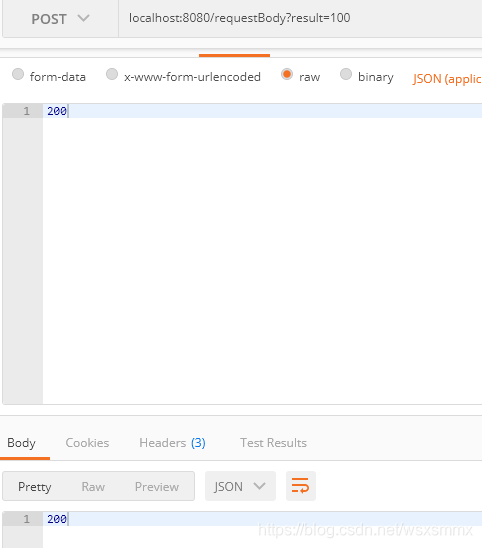
Task: Select the binary body option
Action: coord(346,74)
